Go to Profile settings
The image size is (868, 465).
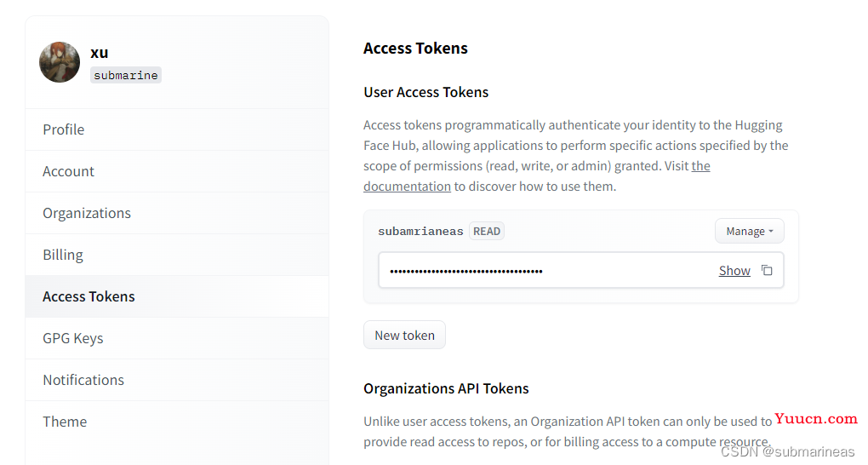[177, 129]
